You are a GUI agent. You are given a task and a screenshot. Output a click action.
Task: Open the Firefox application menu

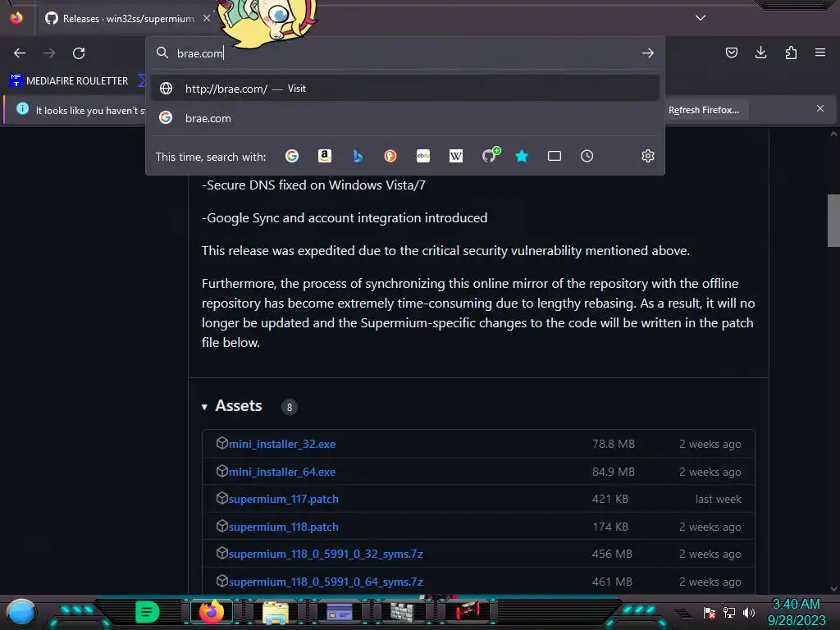pyautogui.click(x=820, y=52)
